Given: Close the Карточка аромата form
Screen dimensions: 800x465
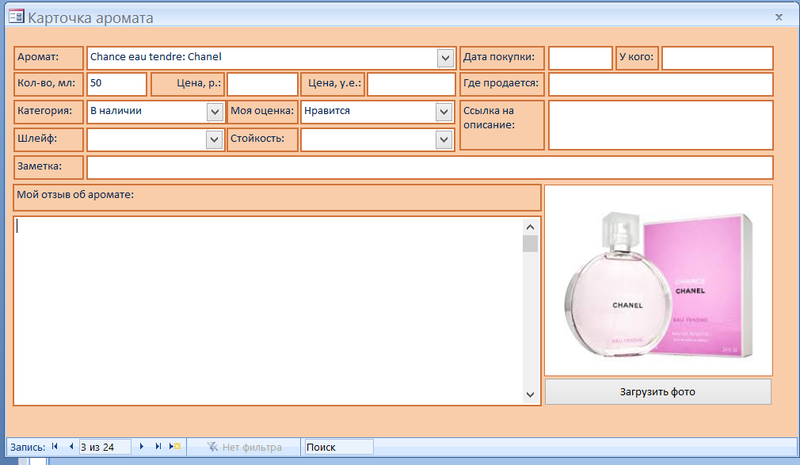Looking at the screenshot, I should [x=779, y=17].
